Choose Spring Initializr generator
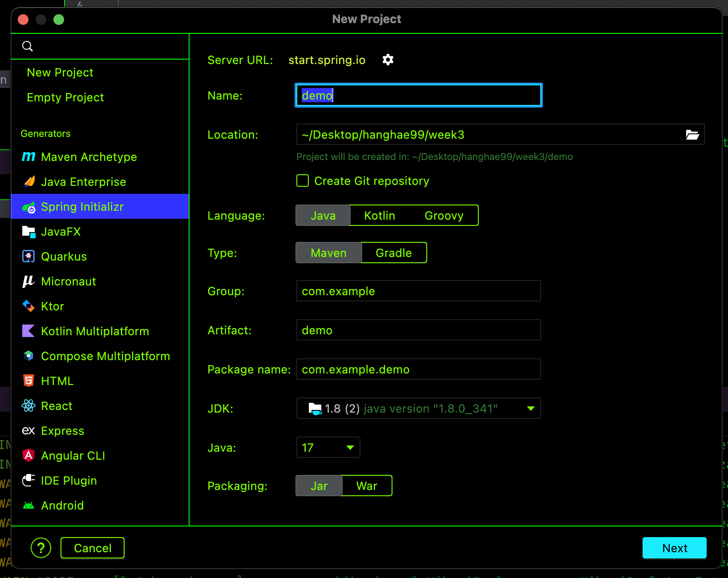Screen dimensions: 728x578 point(100,206)
